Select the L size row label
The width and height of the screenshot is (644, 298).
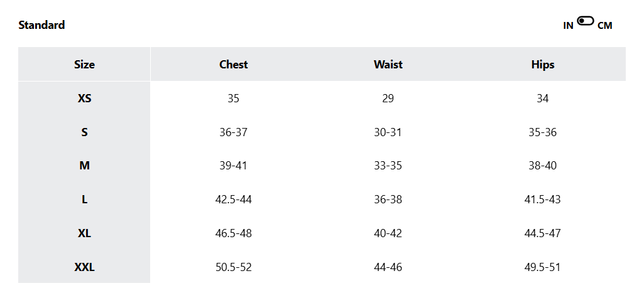[x=84, y=200]
